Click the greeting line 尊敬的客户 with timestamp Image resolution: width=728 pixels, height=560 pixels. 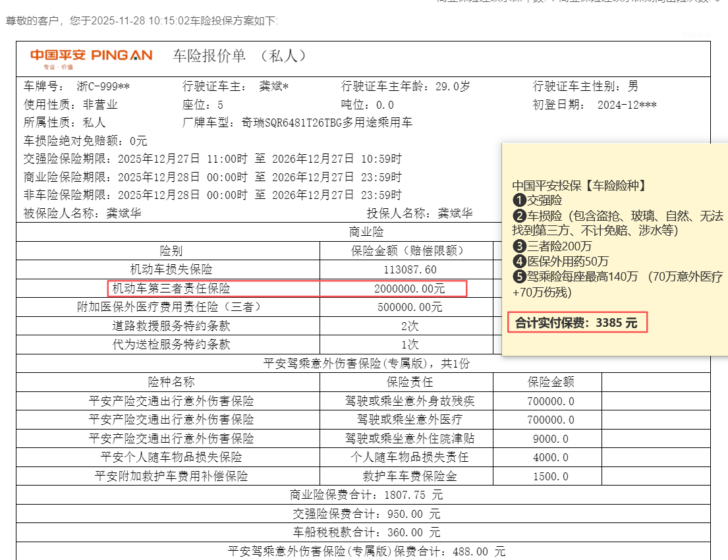pyautogui.click(x=142, y=21)
